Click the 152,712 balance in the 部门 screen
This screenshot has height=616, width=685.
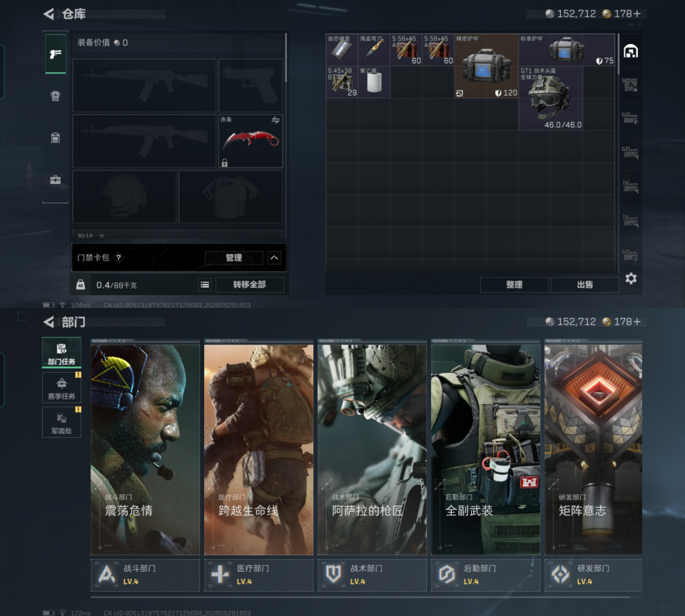pos(577,322)
